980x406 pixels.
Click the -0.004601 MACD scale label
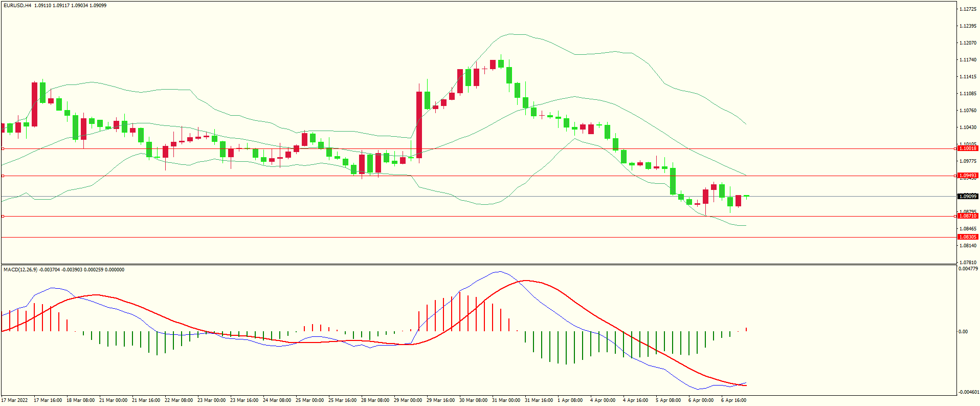(x=968, y=392)
